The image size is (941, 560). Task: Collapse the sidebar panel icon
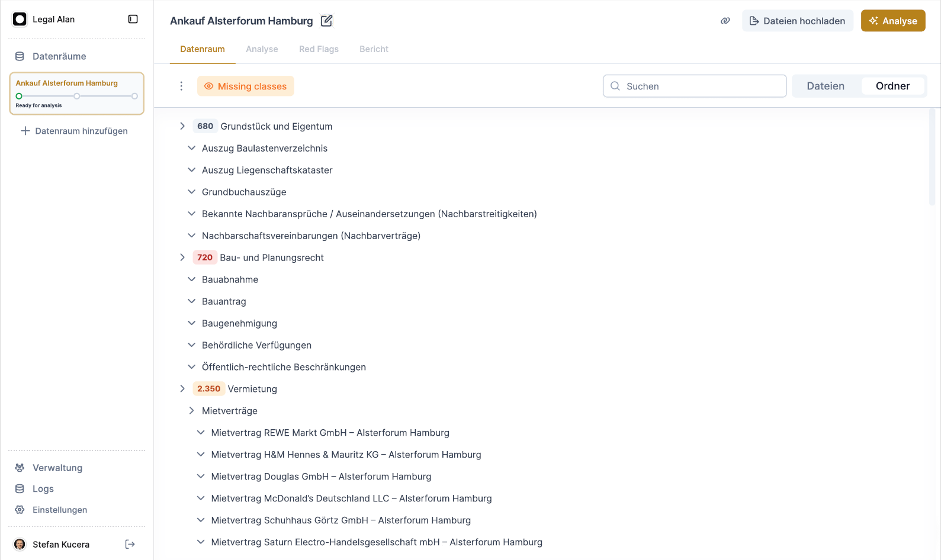point(133,20)
